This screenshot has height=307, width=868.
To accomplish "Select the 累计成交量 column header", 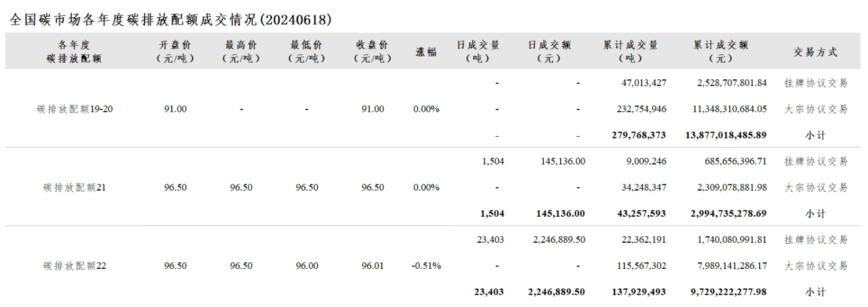I will pos(631,52).
